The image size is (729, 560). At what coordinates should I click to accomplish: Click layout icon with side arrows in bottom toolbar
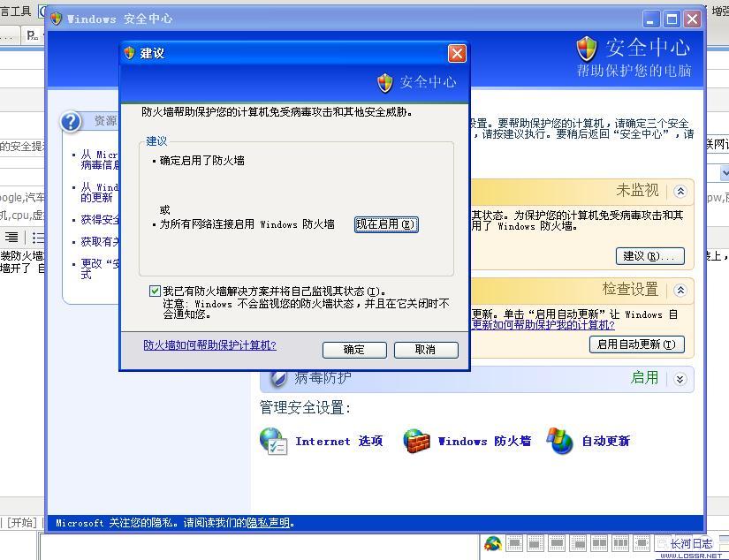click(x=642, y=543)
